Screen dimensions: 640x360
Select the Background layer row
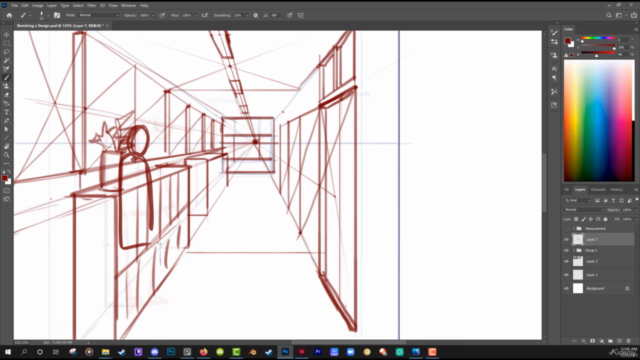599,288
